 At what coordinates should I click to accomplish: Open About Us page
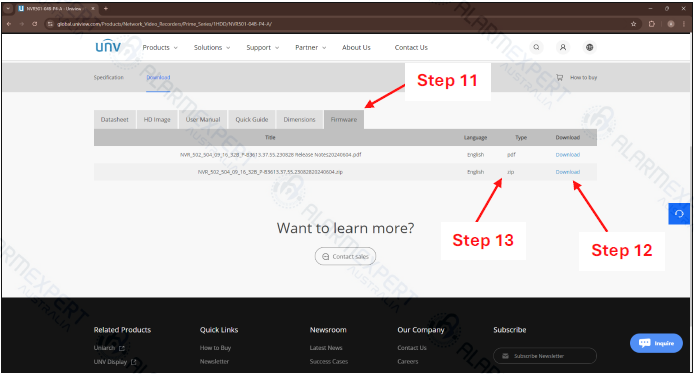356,47
